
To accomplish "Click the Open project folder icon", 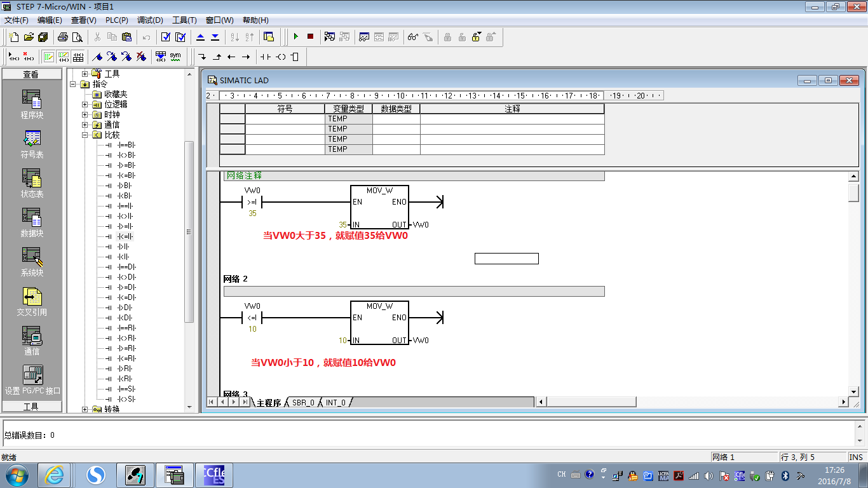I will click(29, 37).
